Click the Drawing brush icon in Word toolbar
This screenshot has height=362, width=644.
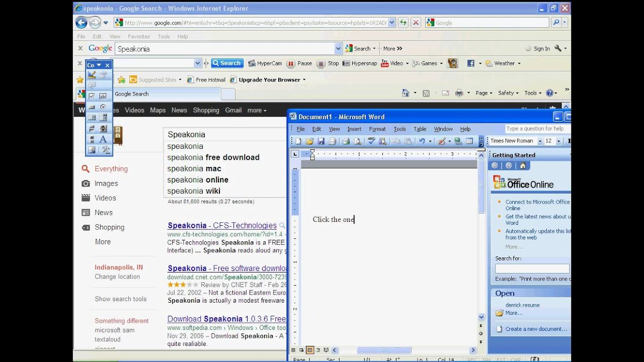(x=442, y=141)
